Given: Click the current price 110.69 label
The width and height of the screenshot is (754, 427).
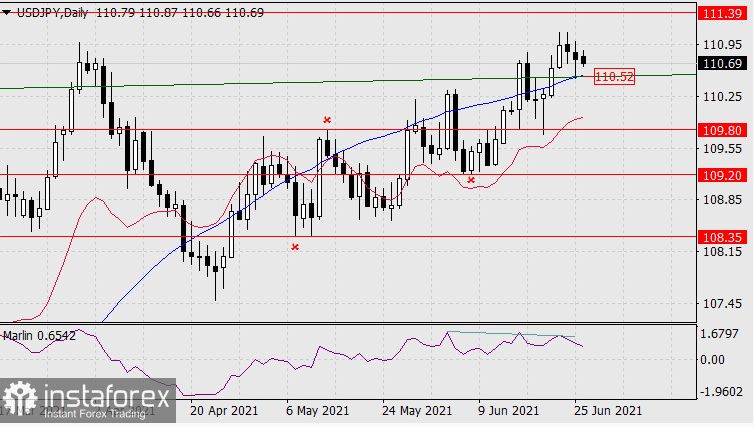Looking at the screenshot, I should coord(722,63).
